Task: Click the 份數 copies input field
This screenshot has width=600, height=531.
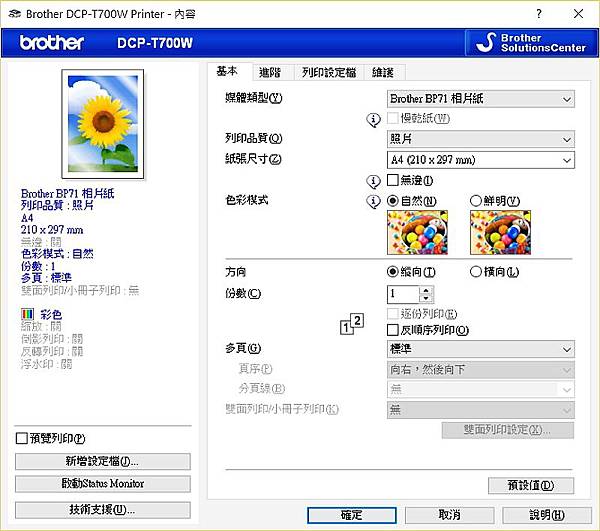Action: 403,294
